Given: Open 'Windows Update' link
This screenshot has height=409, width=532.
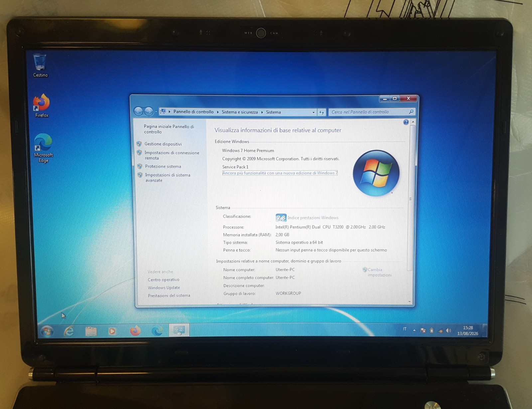Looking at the screenshot, I should [x=164, y=288].
